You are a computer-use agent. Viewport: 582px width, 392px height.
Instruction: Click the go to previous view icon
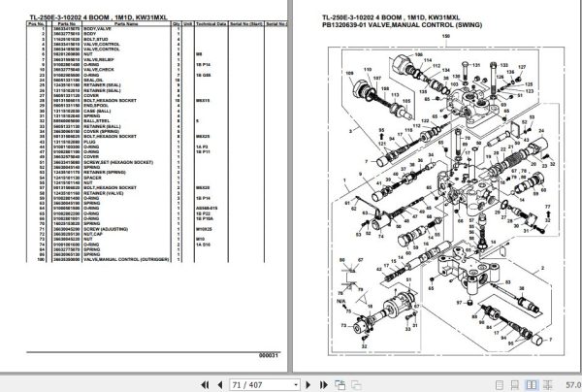(340, 385)
